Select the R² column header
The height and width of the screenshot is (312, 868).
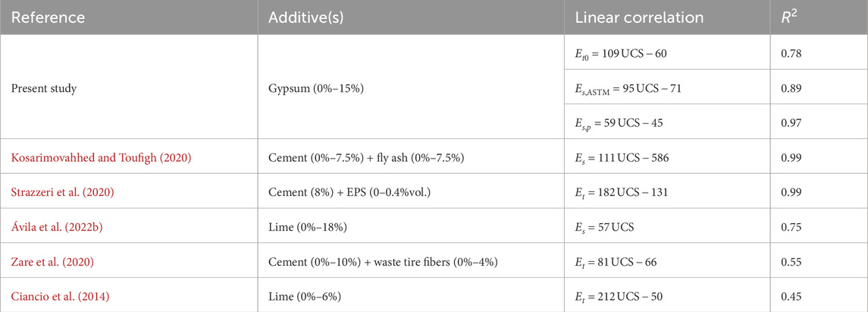[x=789, y=16]
